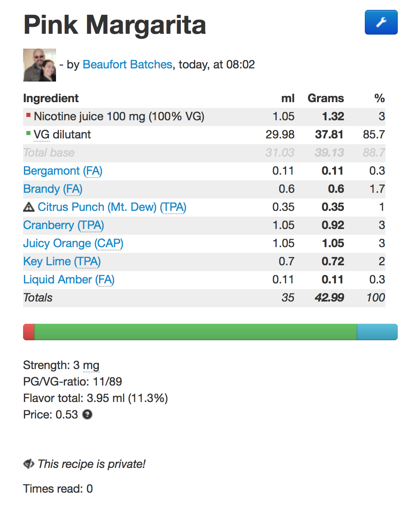Viewport: 420px width, 505px height.
Task: Open the Brandy (FA) flavor link
Action: coord(53,189)
